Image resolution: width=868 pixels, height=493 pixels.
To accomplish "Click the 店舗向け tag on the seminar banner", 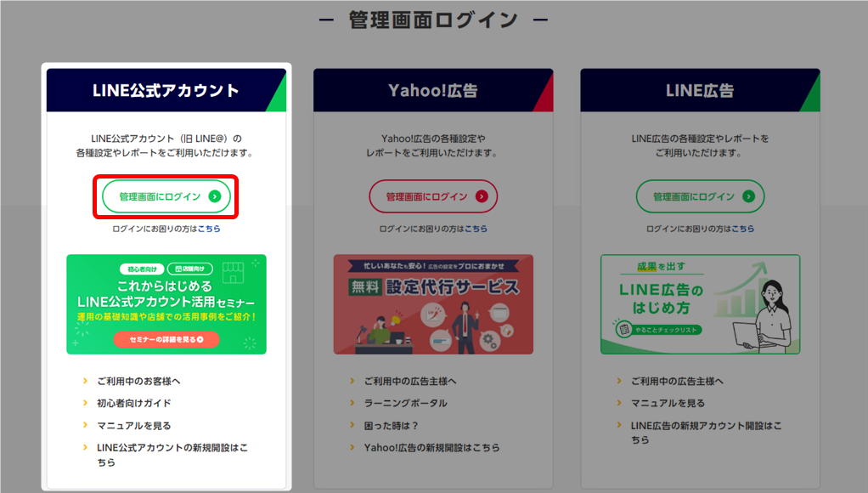I will coord(190,269).
